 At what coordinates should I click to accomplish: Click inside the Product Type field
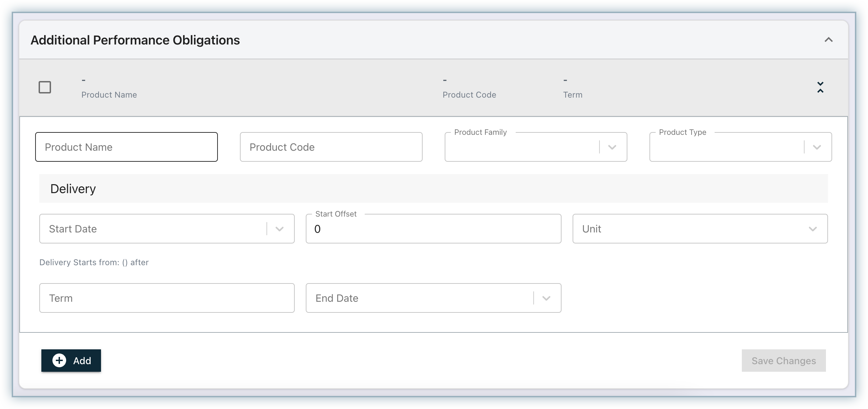pyautogui.click(x=726, y=147)
